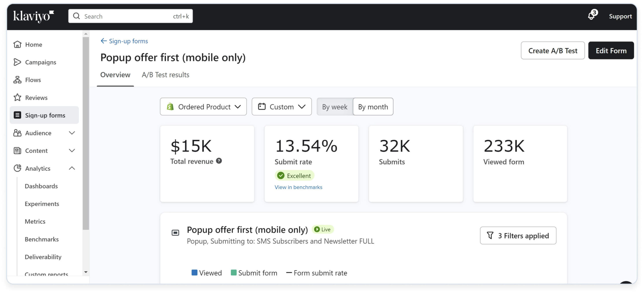The height and width of the screenshot is (294, 644).
Task: Toggle the Submit form legend series
Action: point(254,273)
